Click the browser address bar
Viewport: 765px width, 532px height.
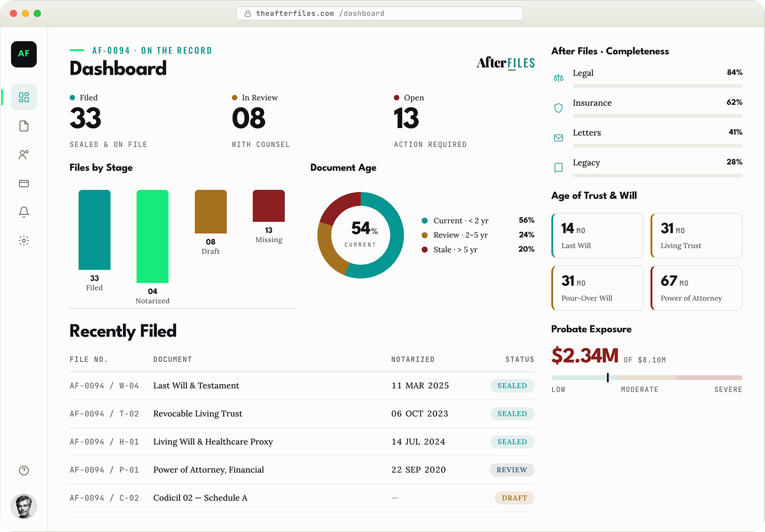[x=379, y=13]
